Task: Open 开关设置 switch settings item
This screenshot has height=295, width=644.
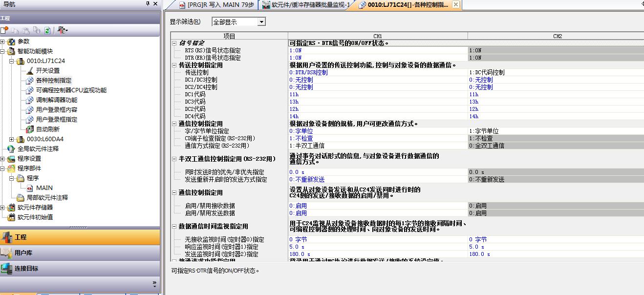Action: tap(47, 71)
